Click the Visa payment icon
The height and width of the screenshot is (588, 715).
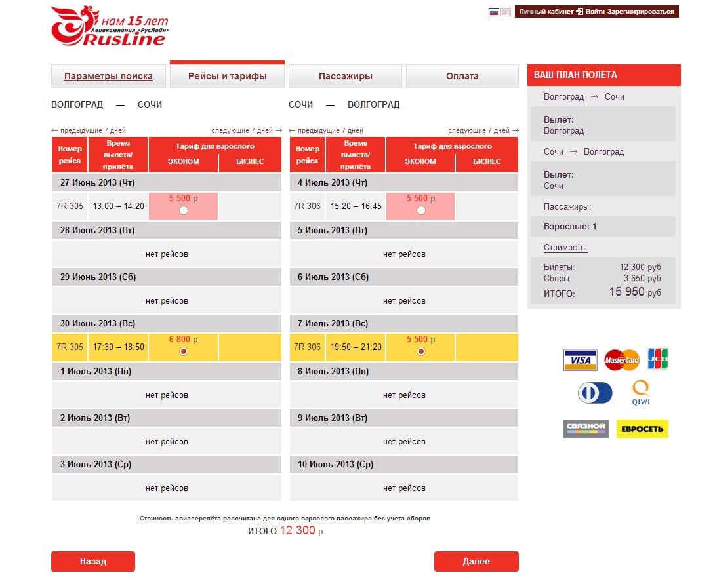[580, 360]
